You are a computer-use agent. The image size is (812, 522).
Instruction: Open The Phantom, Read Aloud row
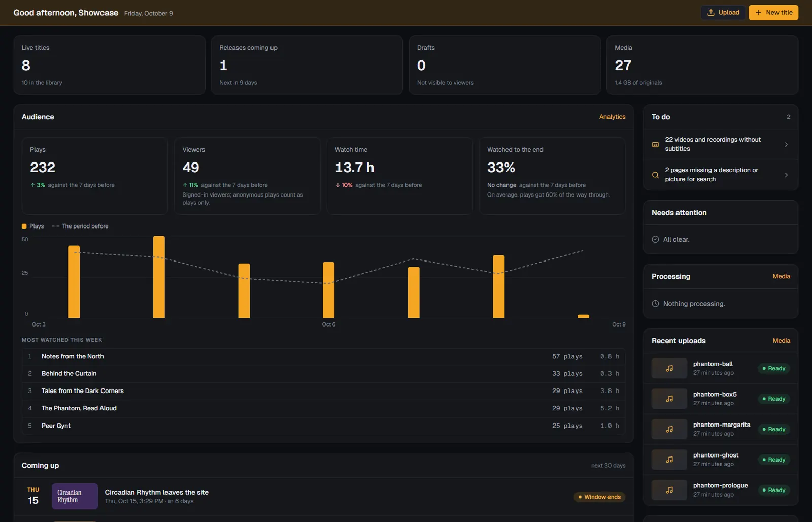pos(323,408)
